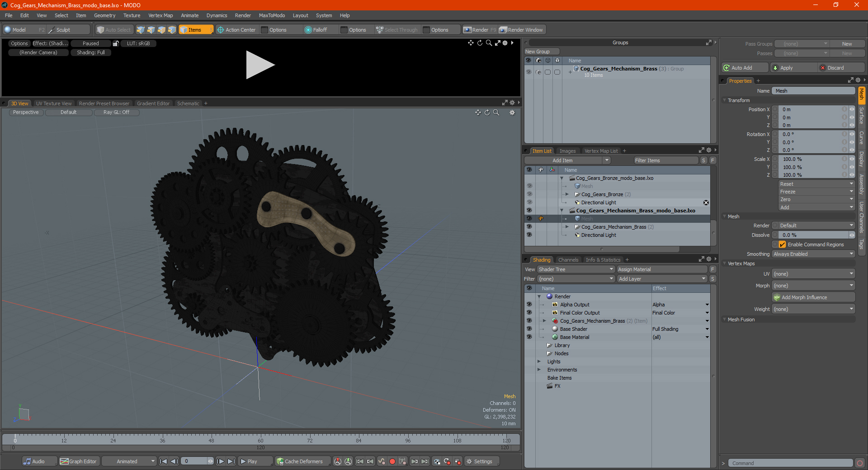Toggle visibility of Base Material layer
The width and height of the screenshot is (868, 470).
pos(529,337)
